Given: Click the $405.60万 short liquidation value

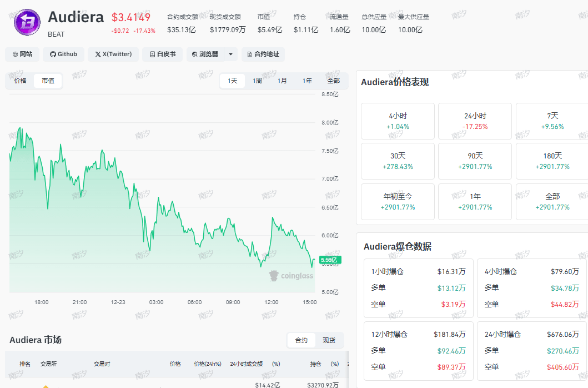Looking at the screenshot, I should 563,367.
